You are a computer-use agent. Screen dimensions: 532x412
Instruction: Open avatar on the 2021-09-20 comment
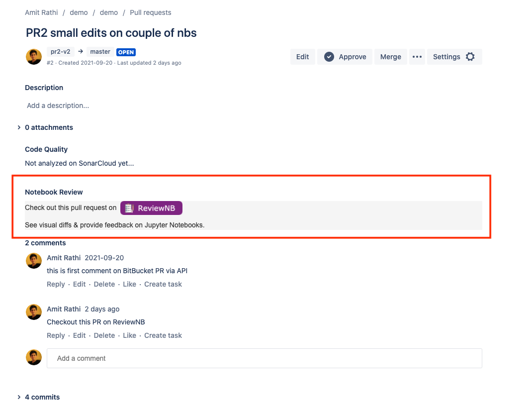tap(34, 261)
